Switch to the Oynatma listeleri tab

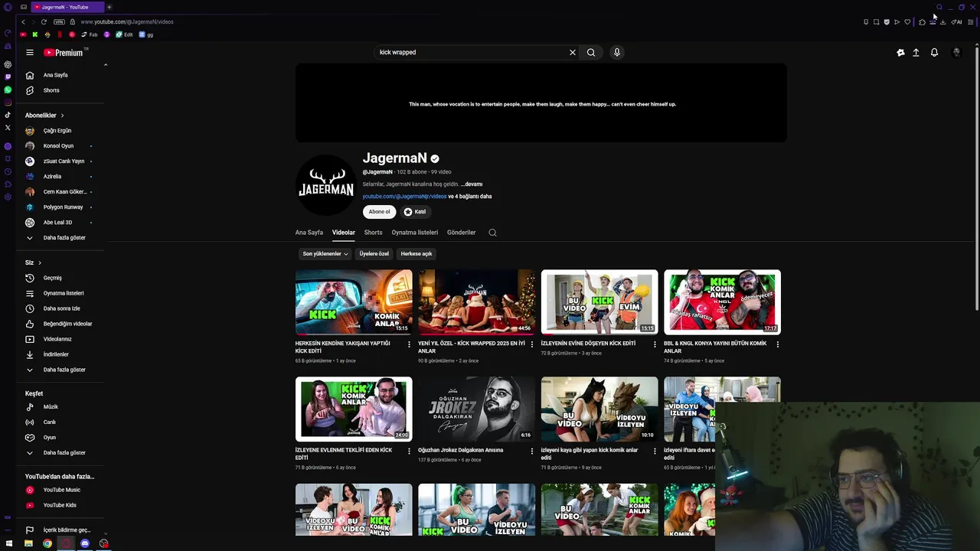pyautogui.click(x=415, y=233)
